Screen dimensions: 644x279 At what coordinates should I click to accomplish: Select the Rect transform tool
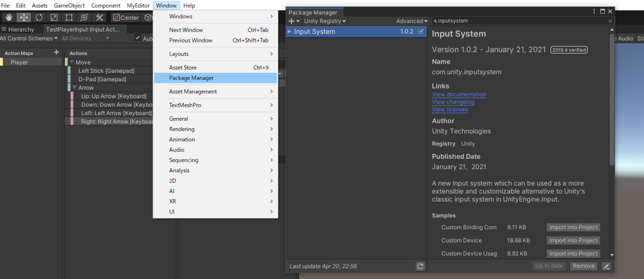click(69, 18)
